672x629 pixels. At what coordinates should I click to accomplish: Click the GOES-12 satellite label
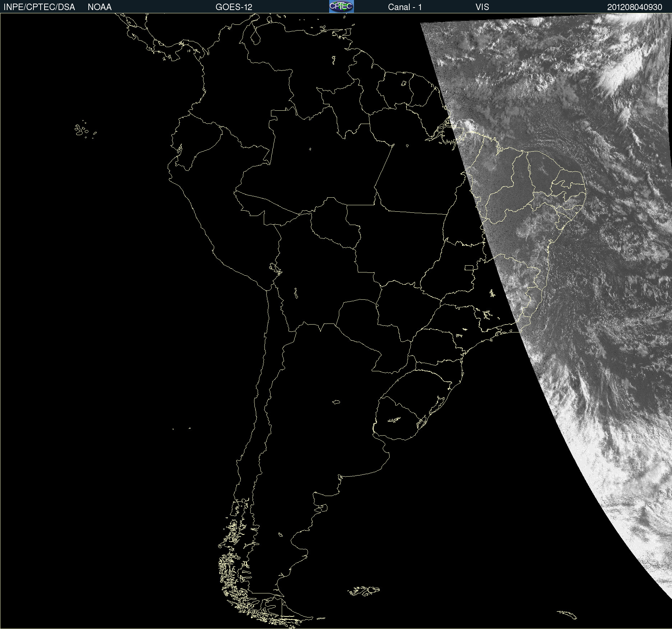coord(234,7)
